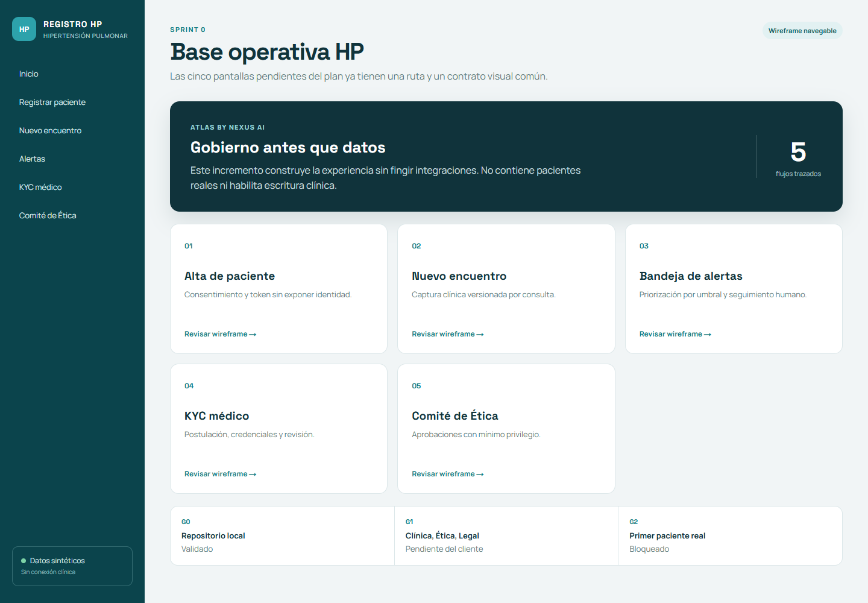Click the REGISTRO HP brand name
The image size is (868, 603).
[x=73, y=24]
